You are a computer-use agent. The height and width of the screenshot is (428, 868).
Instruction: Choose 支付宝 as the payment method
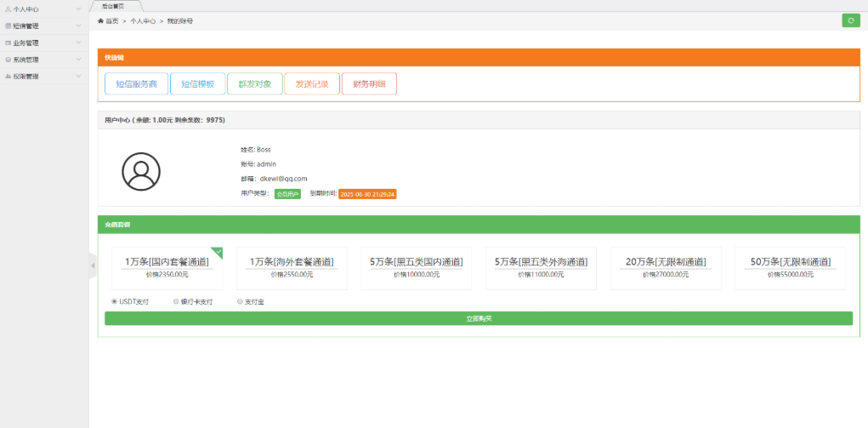[x=240, y=301]
